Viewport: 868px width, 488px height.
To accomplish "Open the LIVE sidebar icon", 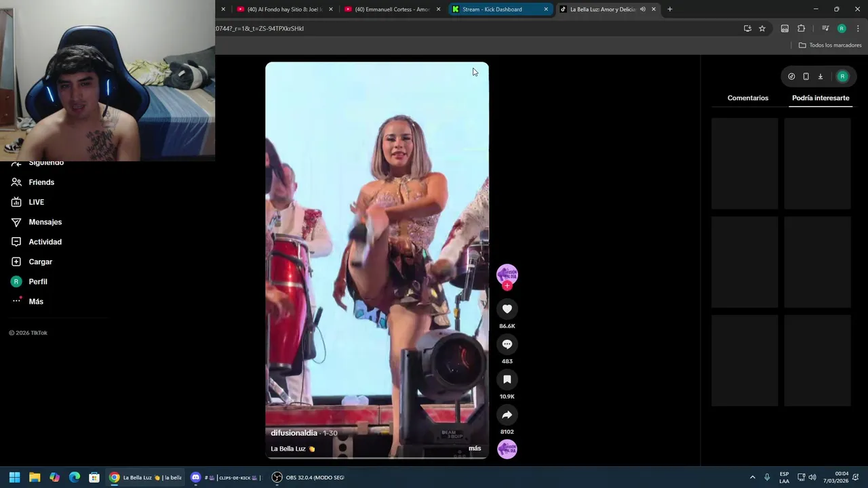I will [x=16, y=202].
